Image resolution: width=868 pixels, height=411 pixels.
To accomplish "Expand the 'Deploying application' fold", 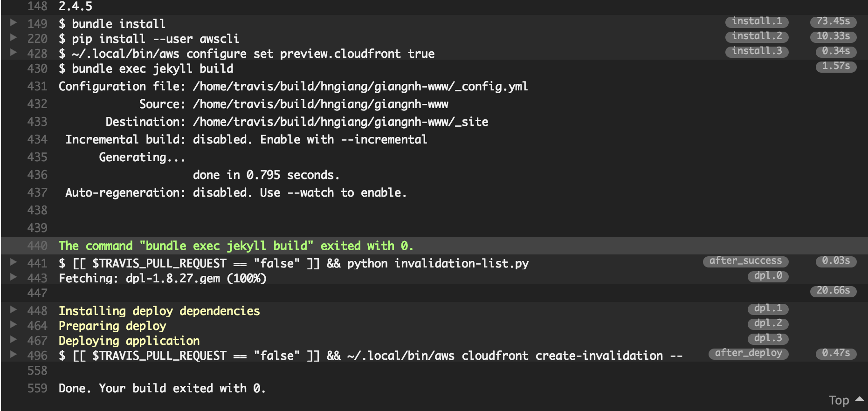I will pos(14,339).
